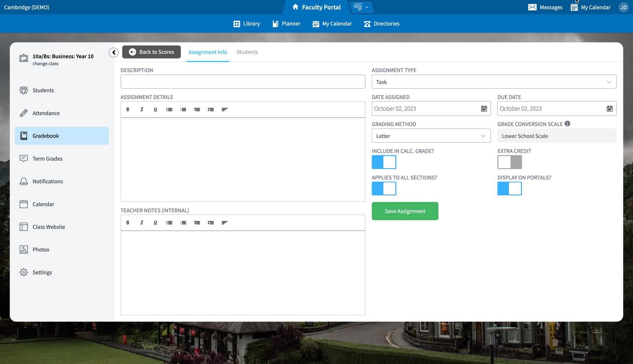Click Grade Conversion Scale info icon

(x=567, y=124)
